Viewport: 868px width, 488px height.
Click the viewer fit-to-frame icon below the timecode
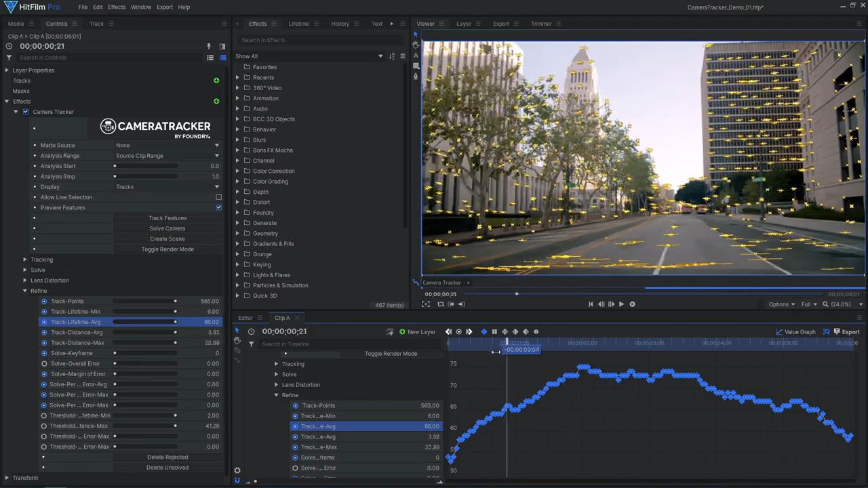[x=426, y=304]
